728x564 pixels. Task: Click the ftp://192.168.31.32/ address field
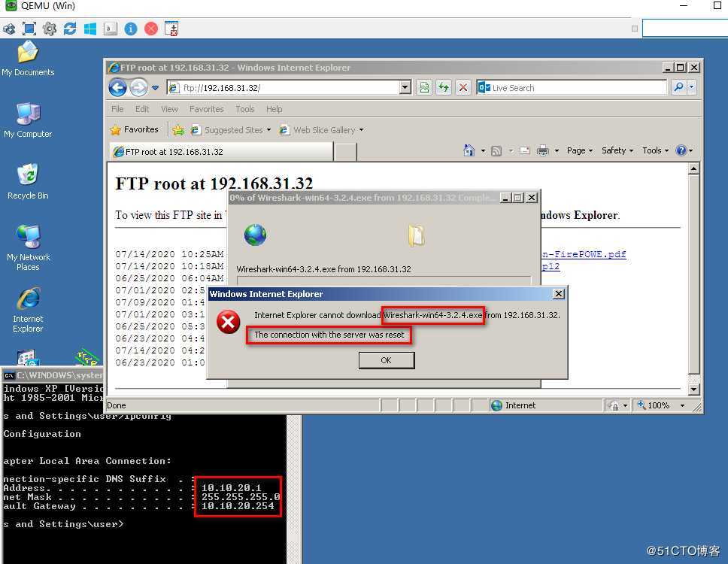tap(284, 87)
